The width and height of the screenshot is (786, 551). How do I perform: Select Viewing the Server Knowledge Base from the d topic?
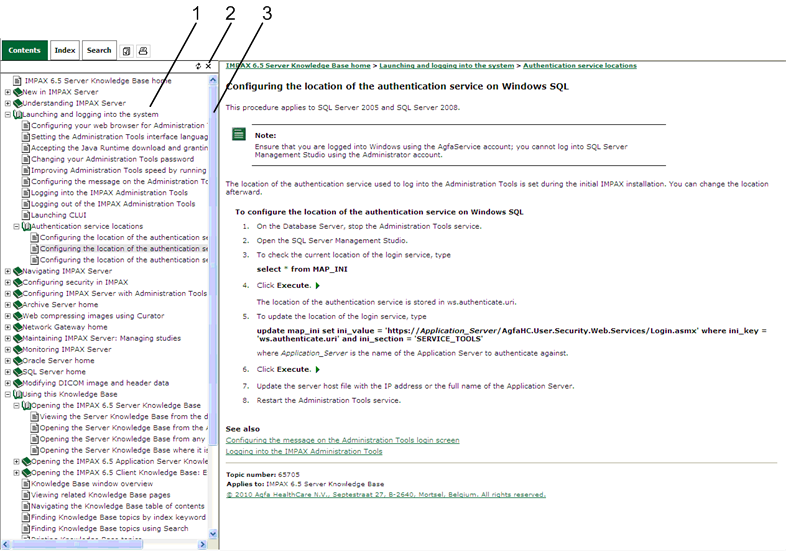coord(124,417)
